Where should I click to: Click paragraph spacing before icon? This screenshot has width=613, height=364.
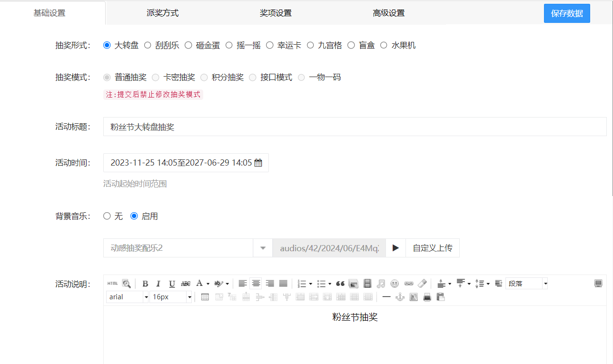pos(441,284)
